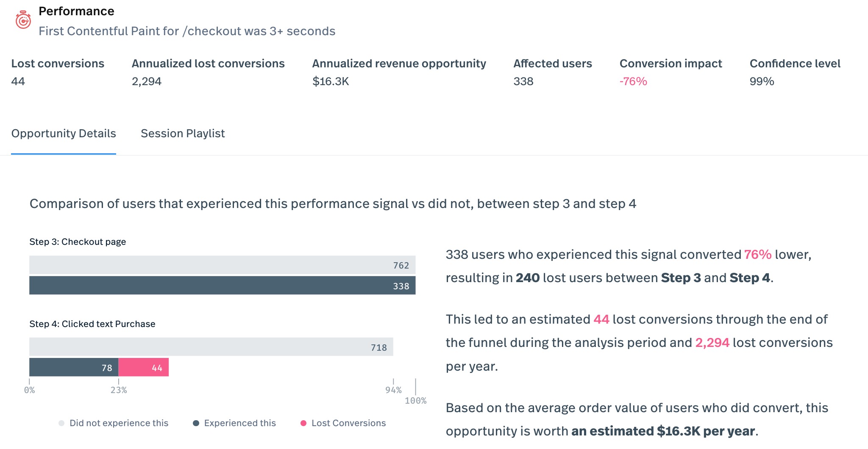
Task: Select the 338 users Step 3 bar
Action: tap(222, 285)
